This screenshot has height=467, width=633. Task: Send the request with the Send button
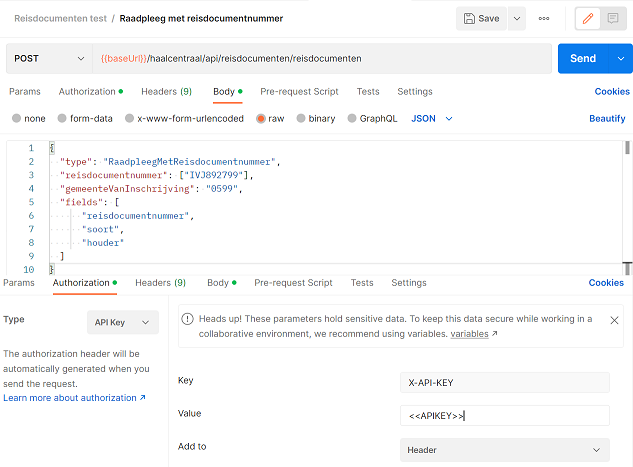(x=583, y=59)
